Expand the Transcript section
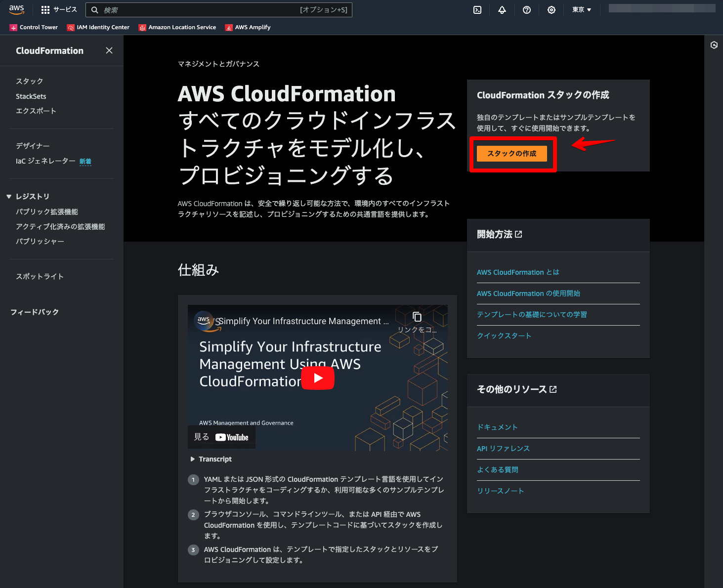 211,459
